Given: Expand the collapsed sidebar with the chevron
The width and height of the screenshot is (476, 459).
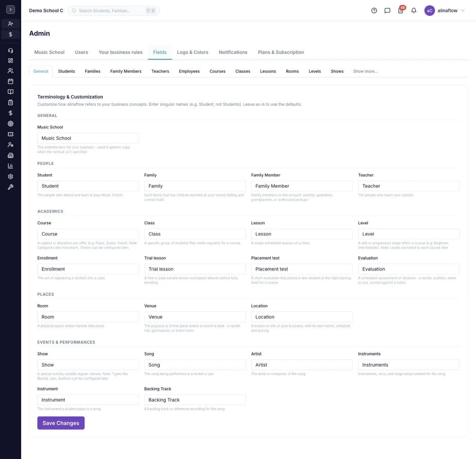Looking at the screenshot, I should click(11, 10).
